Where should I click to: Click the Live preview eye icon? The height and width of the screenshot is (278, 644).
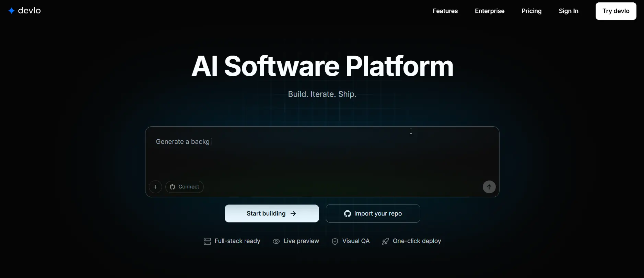point(276,242)
